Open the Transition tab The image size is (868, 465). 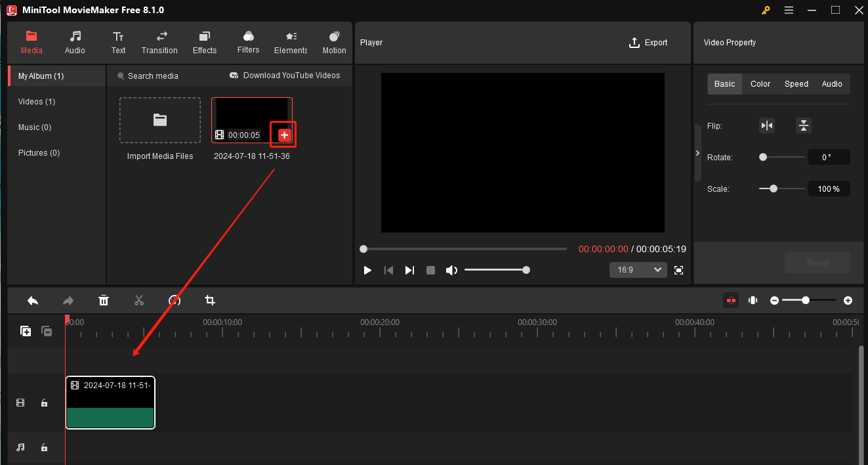[159, 43]
